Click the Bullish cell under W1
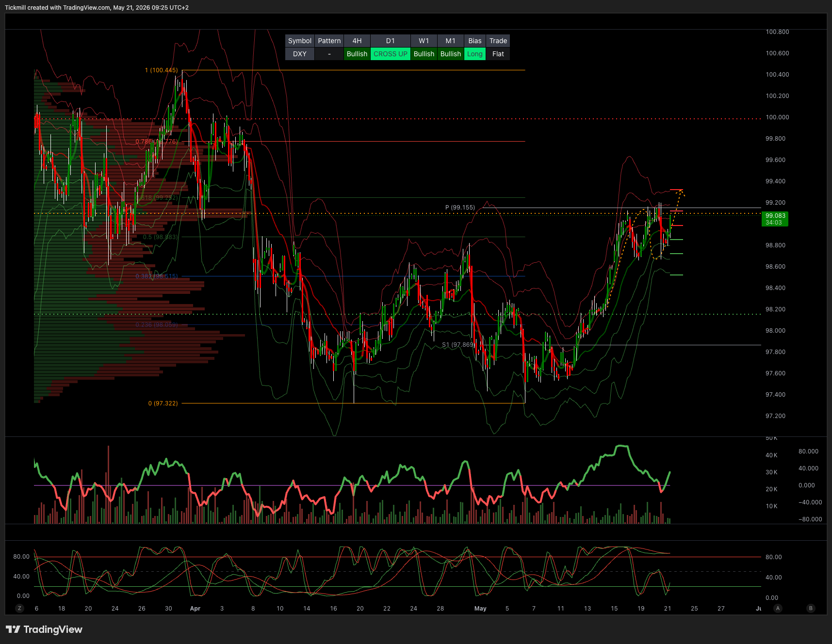Image resolution: width=832 pixels, height=644 pixels. (x=424, y=54)
